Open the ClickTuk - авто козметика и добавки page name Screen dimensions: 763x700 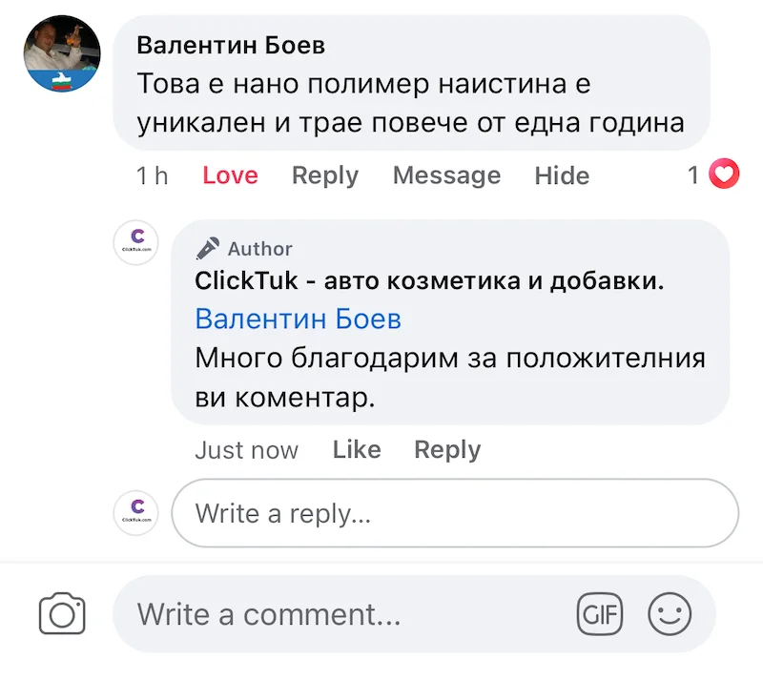click(429, 281)
